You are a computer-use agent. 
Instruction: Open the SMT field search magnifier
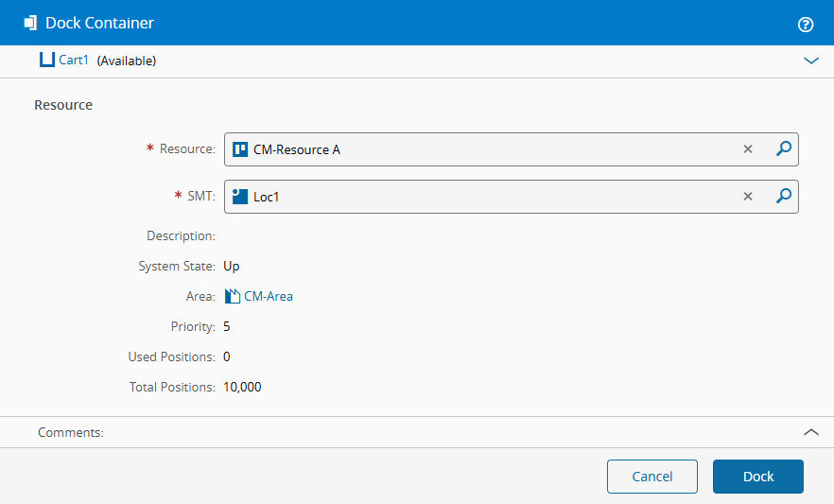click(x=783, y=197)
